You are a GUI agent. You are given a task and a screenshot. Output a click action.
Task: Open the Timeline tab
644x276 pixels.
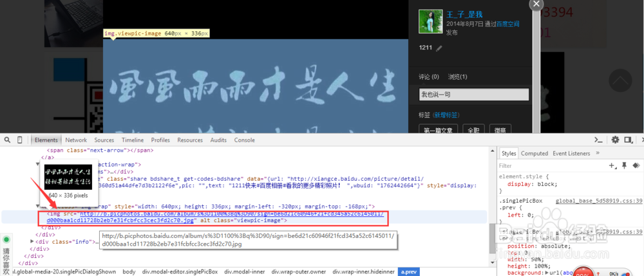coord(133,140)
